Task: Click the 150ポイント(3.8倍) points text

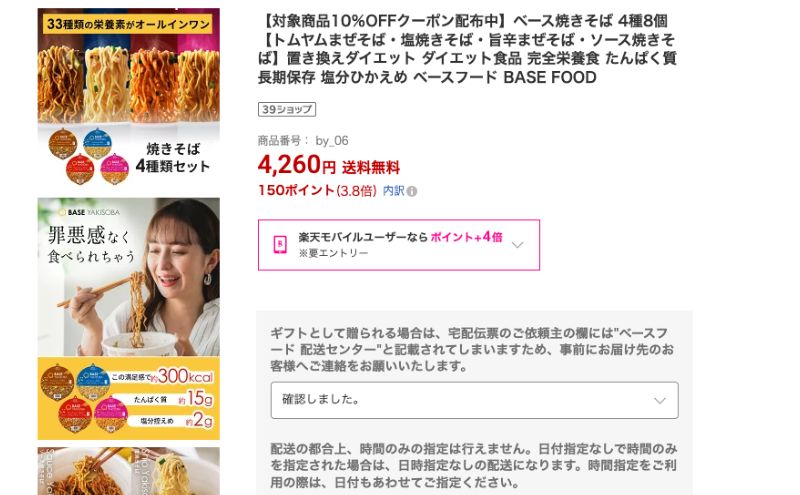Action: (x=317, y=191)
